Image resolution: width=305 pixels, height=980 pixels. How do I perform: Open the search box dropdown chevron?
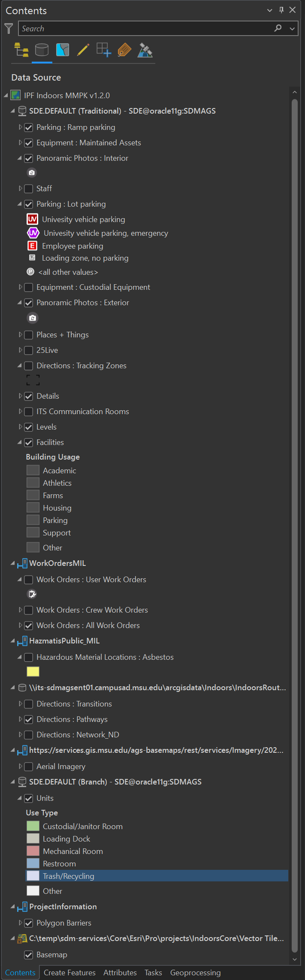pos(292,28)
